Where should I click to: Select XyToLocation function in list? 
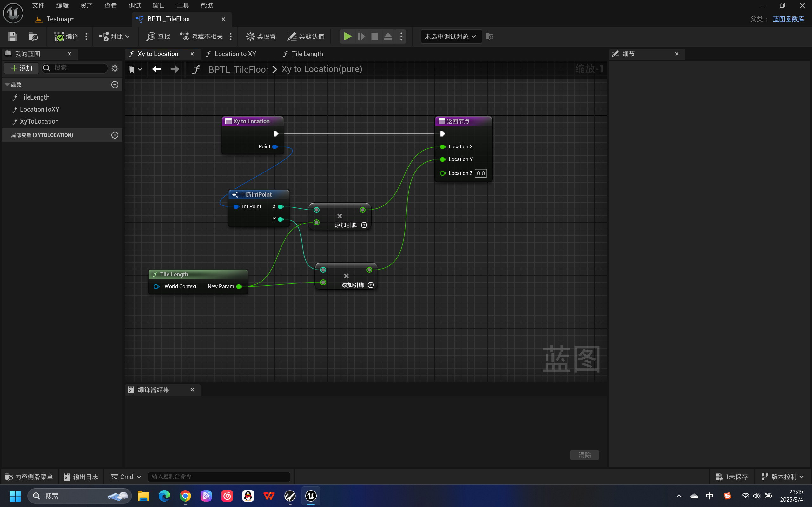point(39,121)
